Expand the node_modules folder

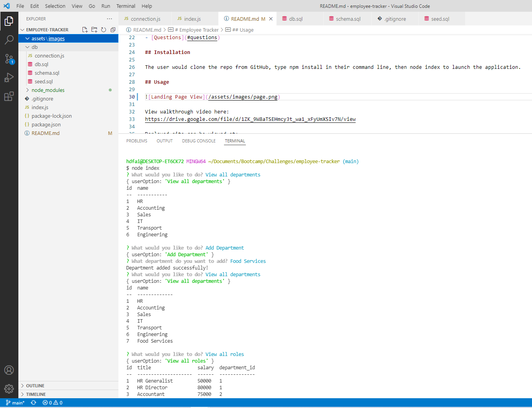(x=48, y=90)
